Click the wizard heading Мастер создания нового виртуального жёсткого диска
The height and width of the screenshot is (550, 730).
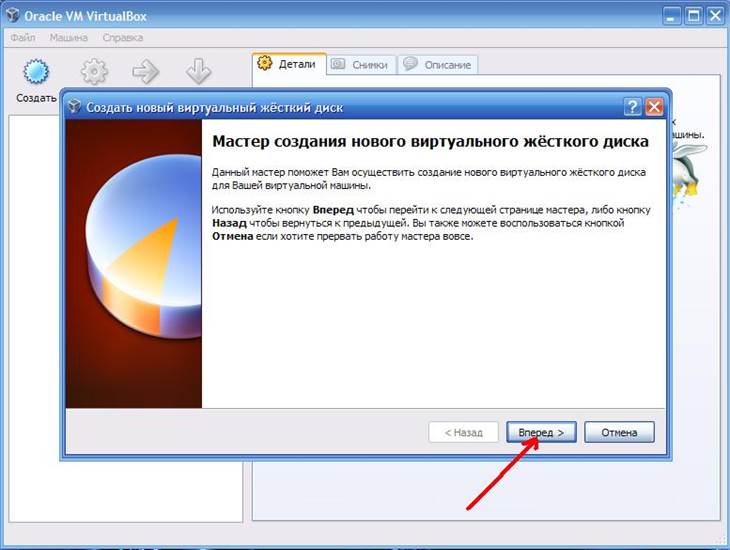tap(430, 141)
